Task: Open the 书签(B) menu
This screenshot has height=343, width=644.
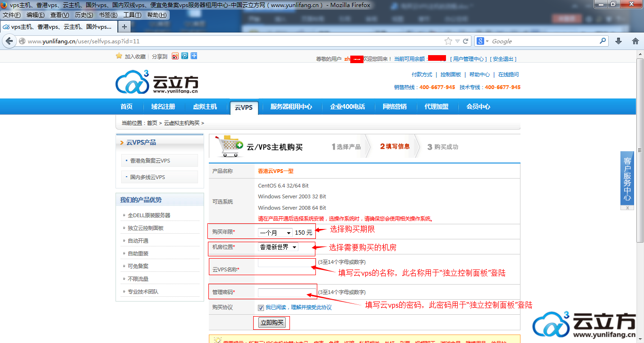Action: (108, 15)
